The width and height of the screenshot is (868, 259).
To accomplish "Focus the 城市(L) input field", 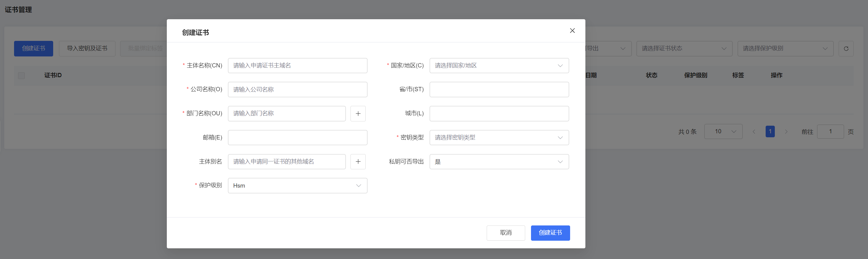I will point(499,114).
